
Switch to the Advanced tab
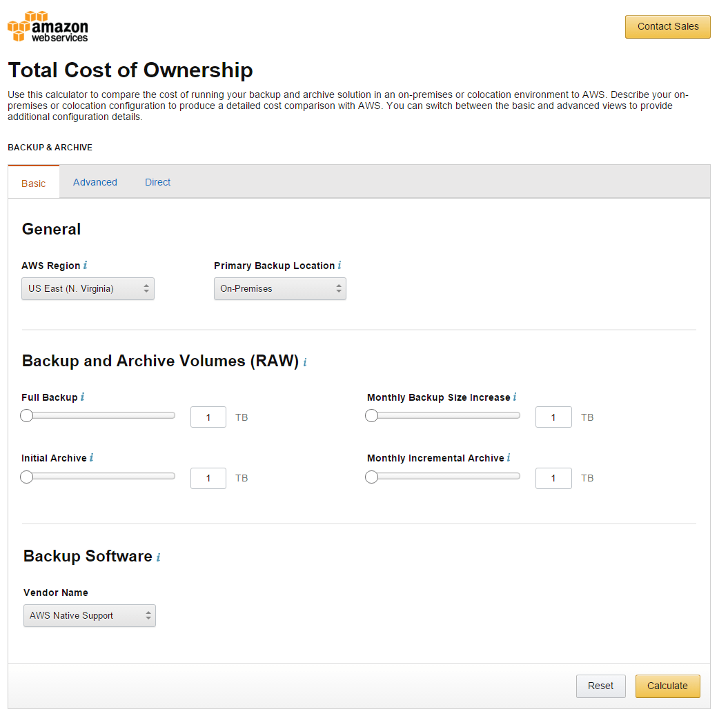[x=95, y=182]
